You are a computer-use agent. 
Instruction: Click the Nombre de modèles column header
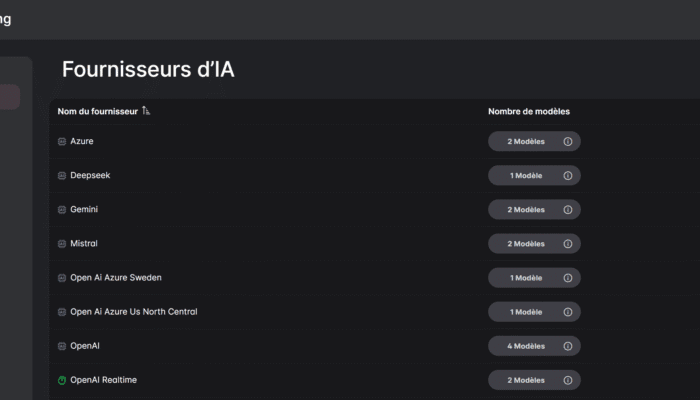coord(529,111)
